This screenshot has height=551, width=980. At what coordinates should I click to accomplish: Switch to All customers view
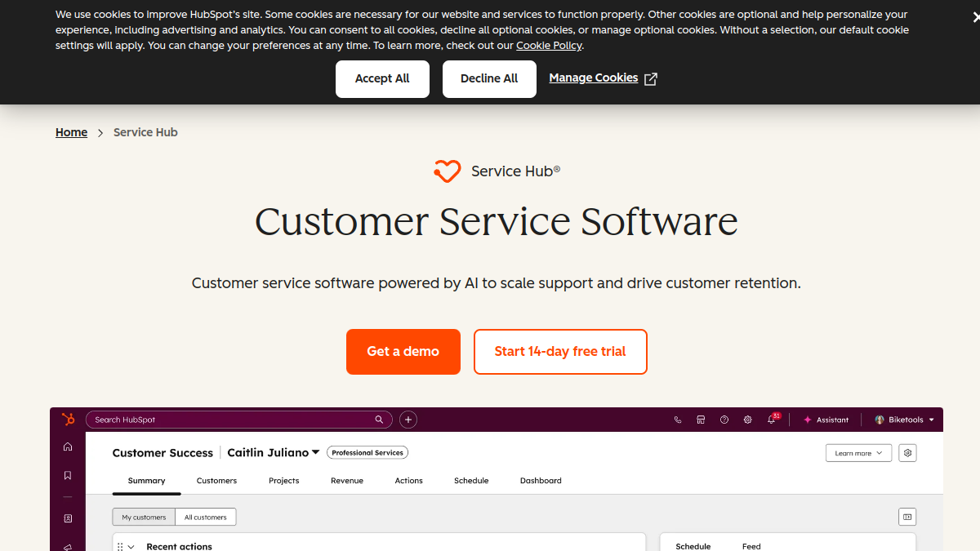tap(206, 517)
